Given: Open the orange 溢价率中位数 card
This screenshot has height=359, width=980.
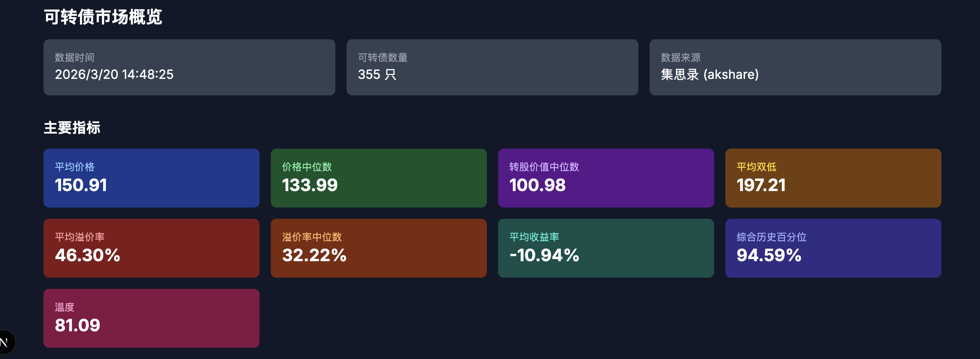Looking at the screenshot, I should coord(378,248).
